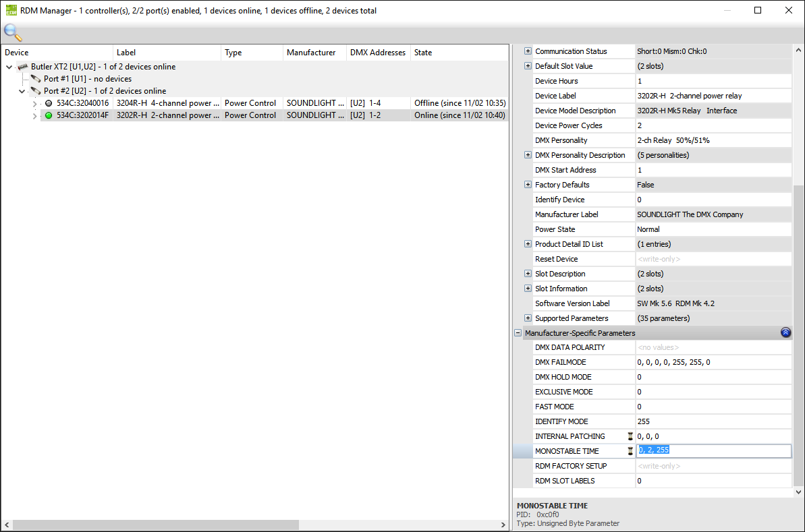Sort by the Manufacturer column header

311,53
